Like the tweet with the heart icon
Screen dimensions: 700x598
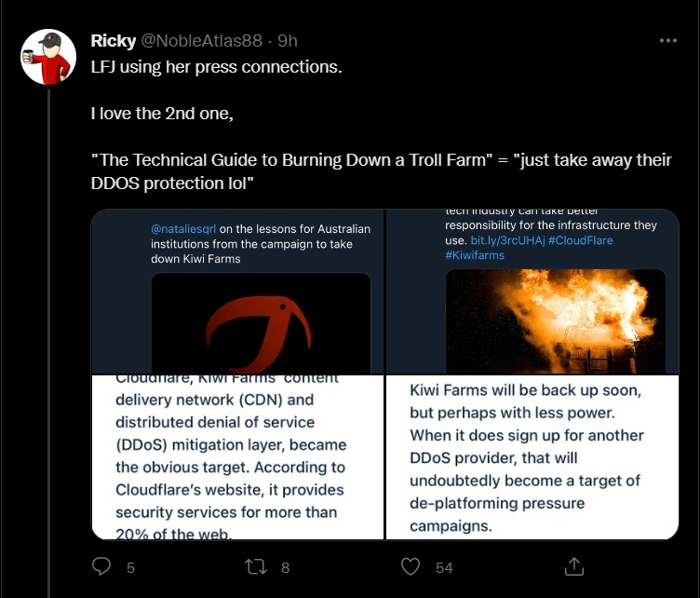point(411,565)
